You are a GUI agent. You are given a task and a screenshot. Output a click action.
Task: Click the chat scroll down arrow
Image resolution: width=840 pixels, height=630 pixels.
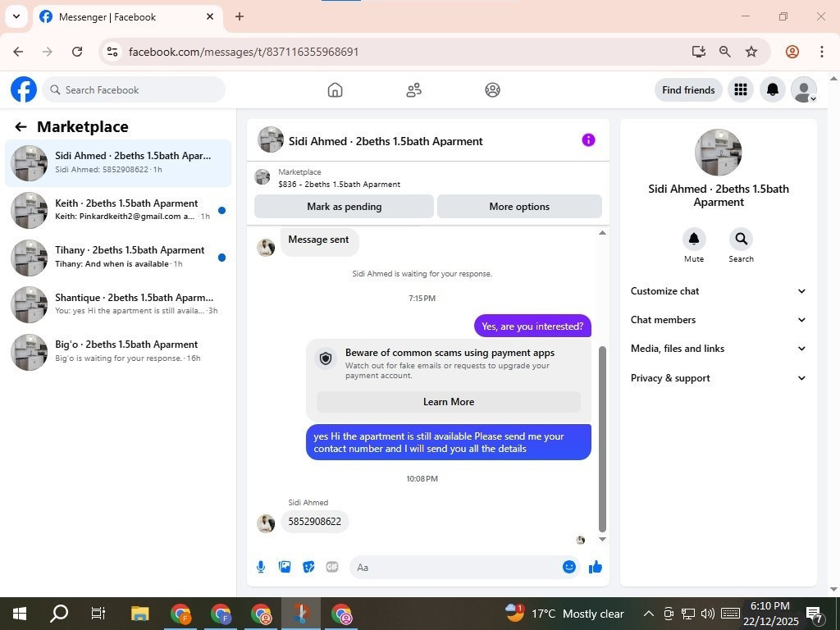602,540
